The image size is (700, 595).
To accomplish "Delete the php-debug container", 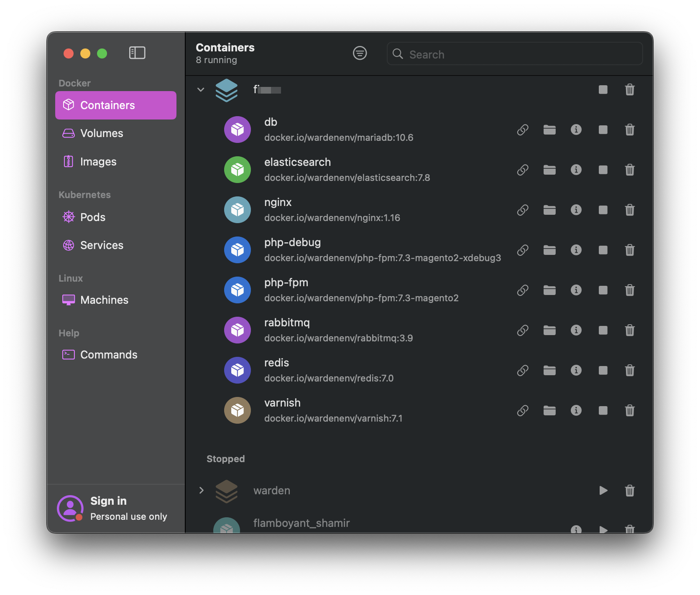I will coord(630,250).
